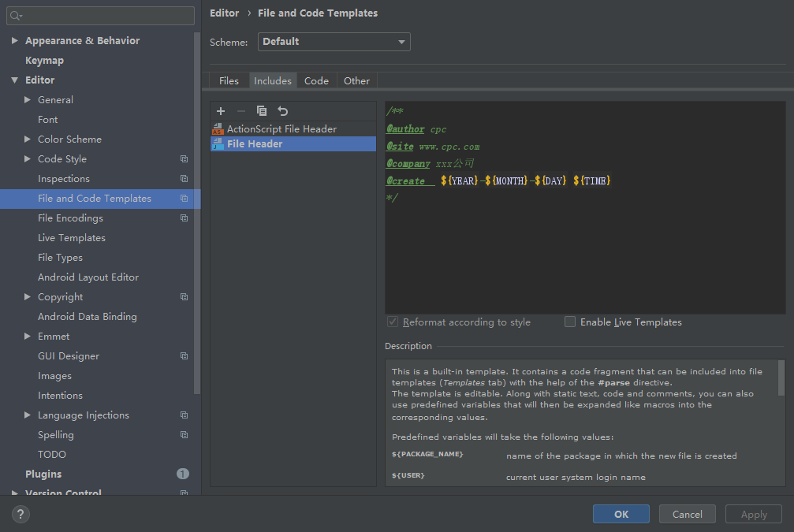The width and height of the screenshot is (794, 532).
Task: Copy the selected template
Action: click(261, 111)
